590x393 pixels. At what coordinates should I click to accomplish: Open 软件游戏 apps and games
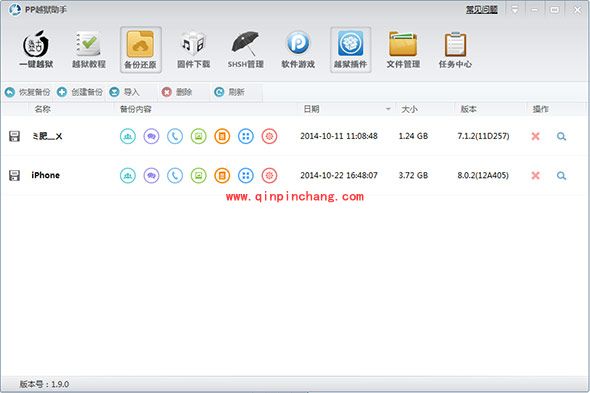(x=298, y=50)
